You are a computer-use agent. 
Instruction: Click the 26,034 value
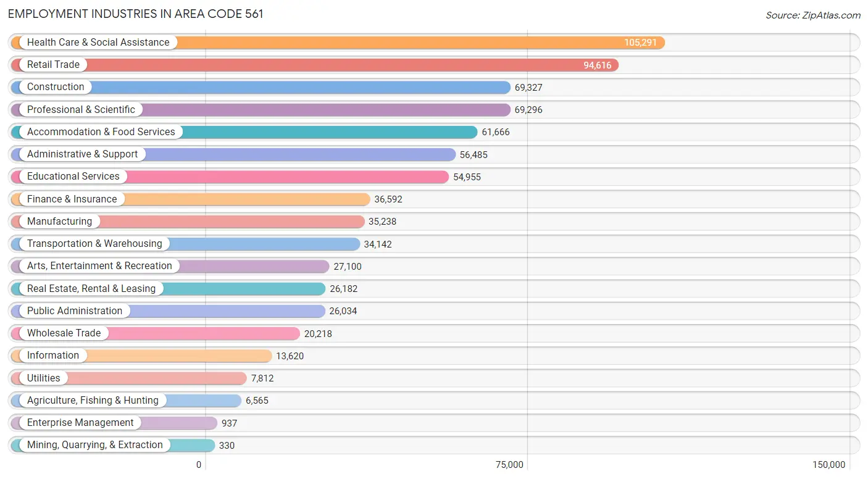coord(343,311)
